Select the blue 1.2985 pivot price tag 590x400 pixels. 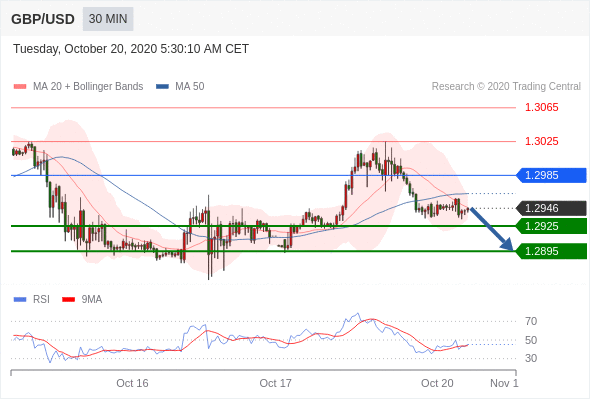552,175
